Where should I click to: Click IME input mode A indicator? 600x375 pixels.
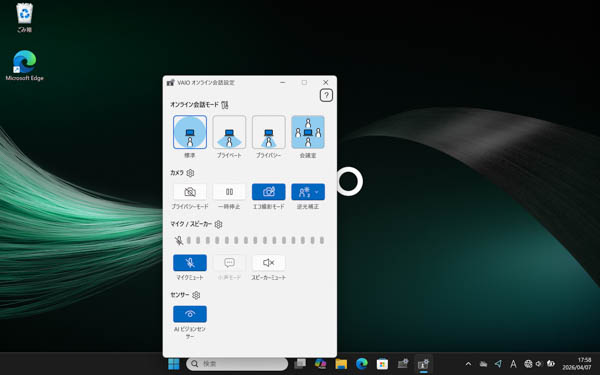pos(513,364)
